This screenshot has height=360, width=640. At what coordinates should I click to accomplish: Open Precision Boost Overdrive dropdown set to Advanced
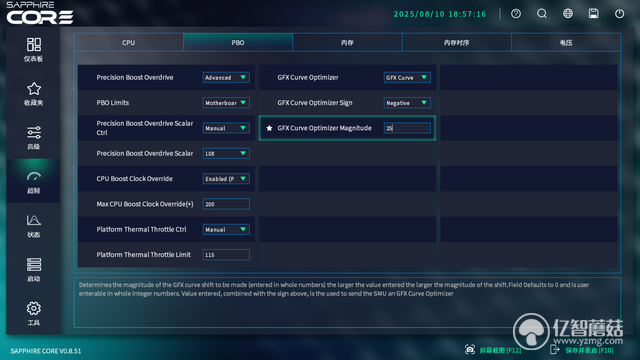pos(226,78)
